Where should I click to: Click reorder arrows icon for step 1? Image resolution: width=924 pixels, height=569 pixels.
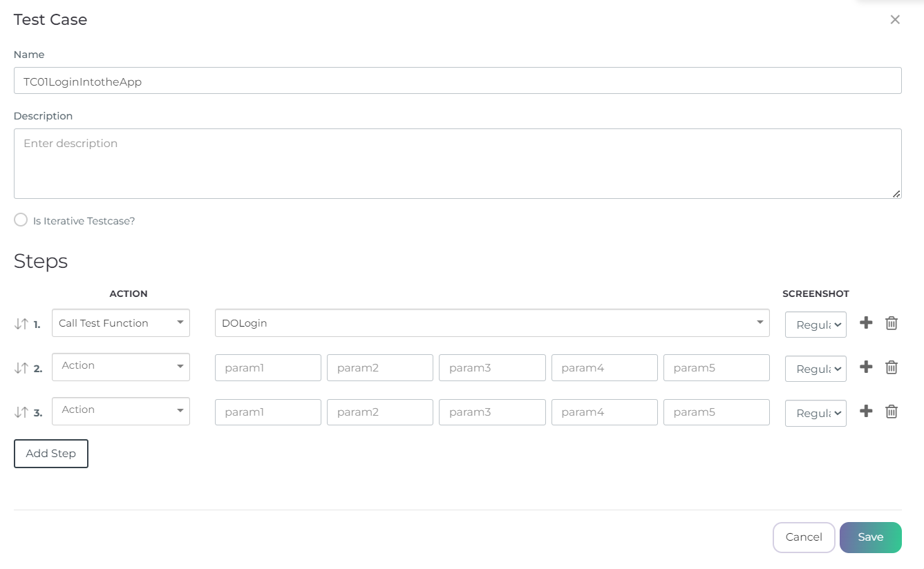tap(21, 323)
